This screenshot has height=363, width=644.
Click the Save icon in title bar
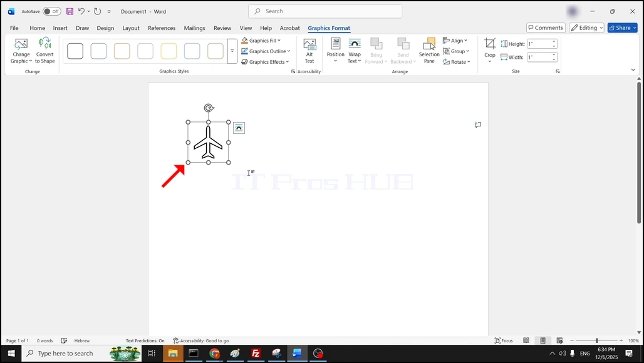(x=70, y=11)
